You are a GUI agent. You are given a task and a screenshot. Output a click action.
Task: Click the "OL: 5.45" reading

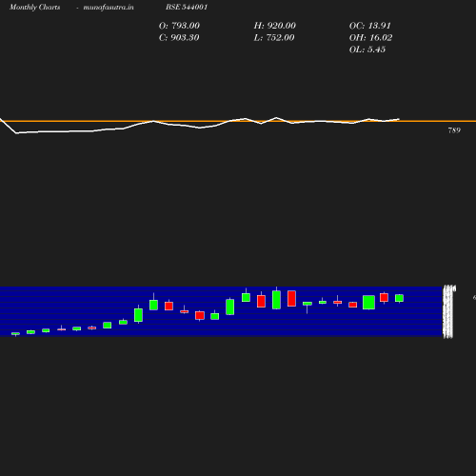pos(367,50)
